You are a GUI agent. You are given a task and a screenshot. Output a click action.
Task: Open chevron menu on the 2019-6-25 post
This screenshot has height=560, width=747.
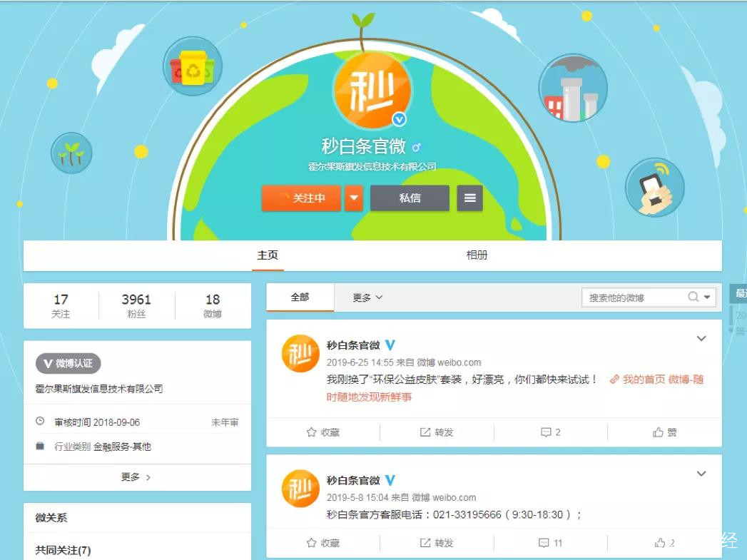[x=701, y=339]
